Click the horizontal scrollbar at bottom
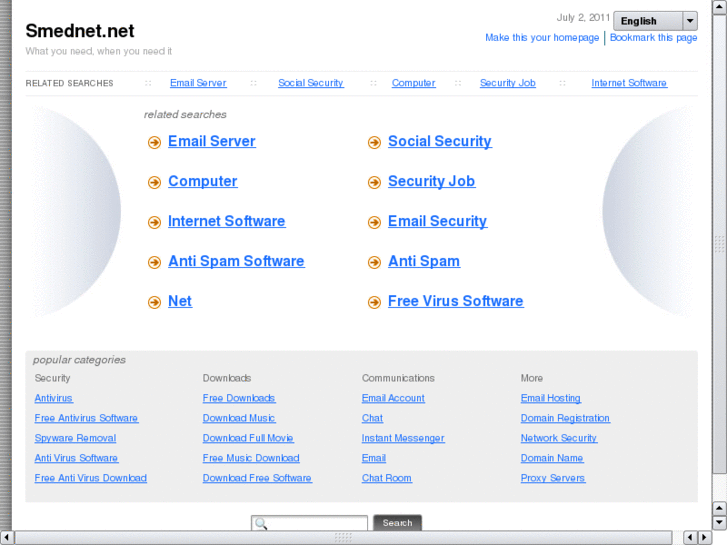Image resolution: width=727 pixels, height=545 pixels. (x=343, y=537)
